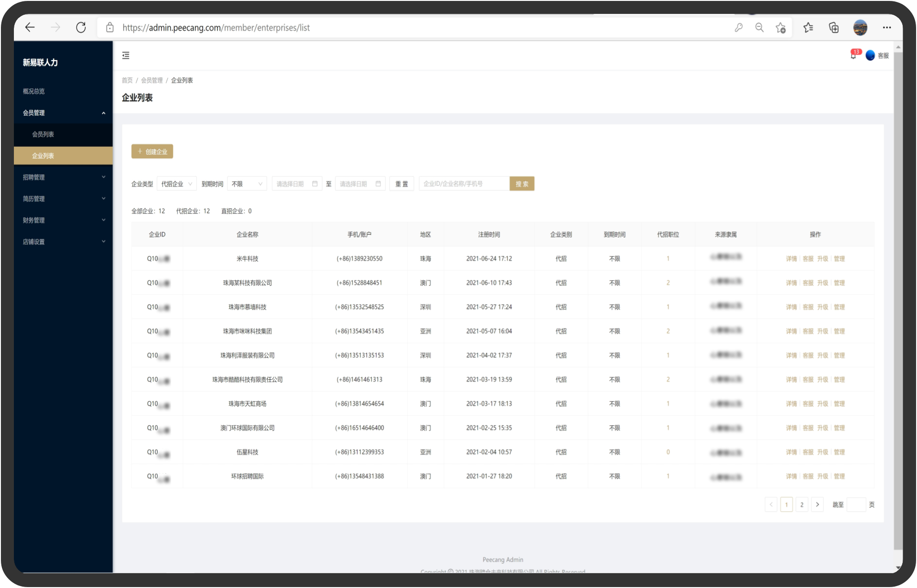Go to page 2 in pagination
This screenshot has width=917, height=588.
coord(802,505)
